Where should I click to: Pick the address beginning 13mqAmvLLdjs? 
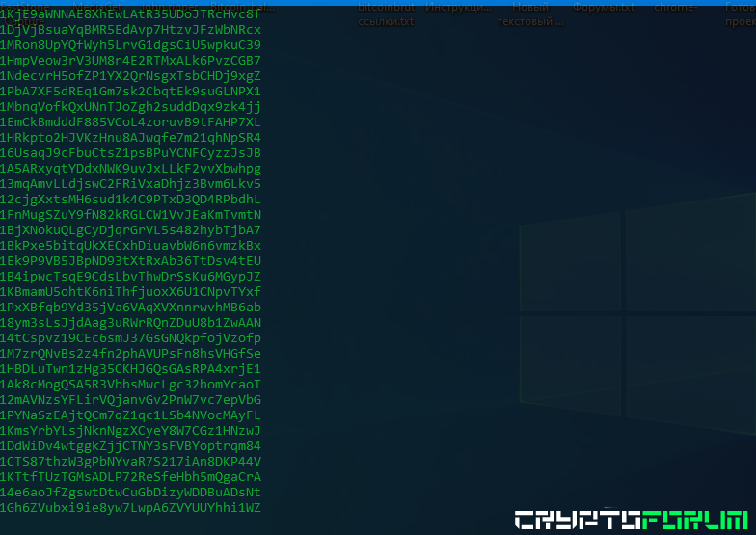click(x=130, y=183)
